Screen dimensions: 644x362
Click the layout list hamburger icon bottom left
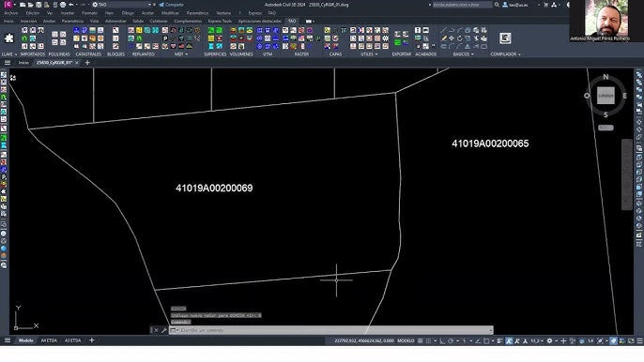click(x=8, y=340)
